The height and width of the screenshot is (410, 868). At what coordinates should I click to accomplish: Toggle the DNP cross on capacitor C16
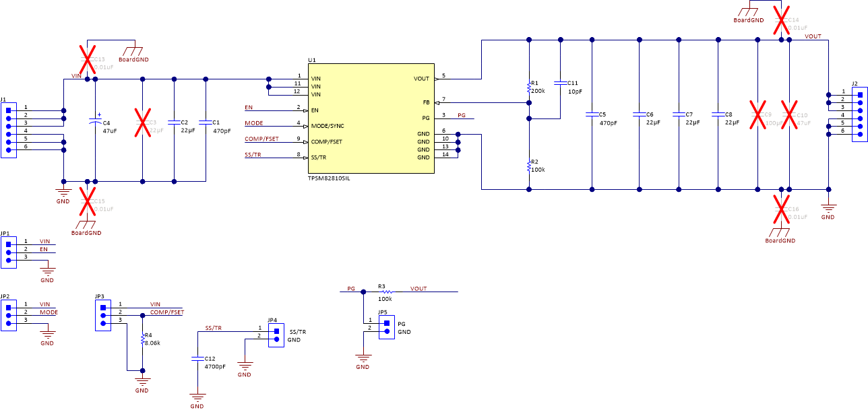tap(780, 209)
